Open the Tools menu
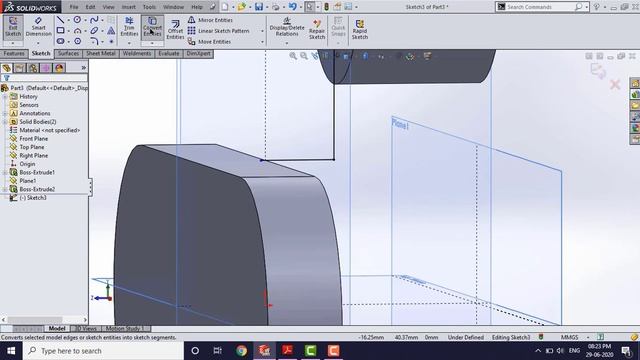Viewport: 640px width, 360px height. (149, 7)
